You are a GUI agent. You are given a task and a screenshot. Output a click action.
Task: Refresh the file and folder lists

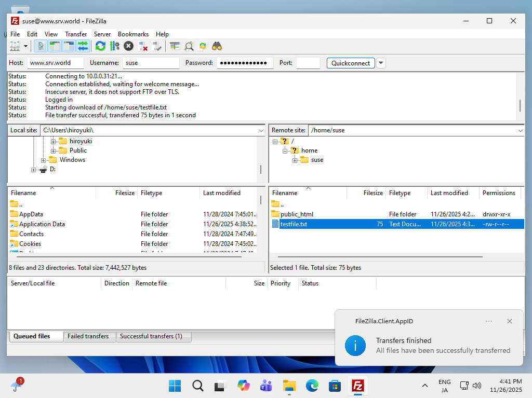coord(100,46)
